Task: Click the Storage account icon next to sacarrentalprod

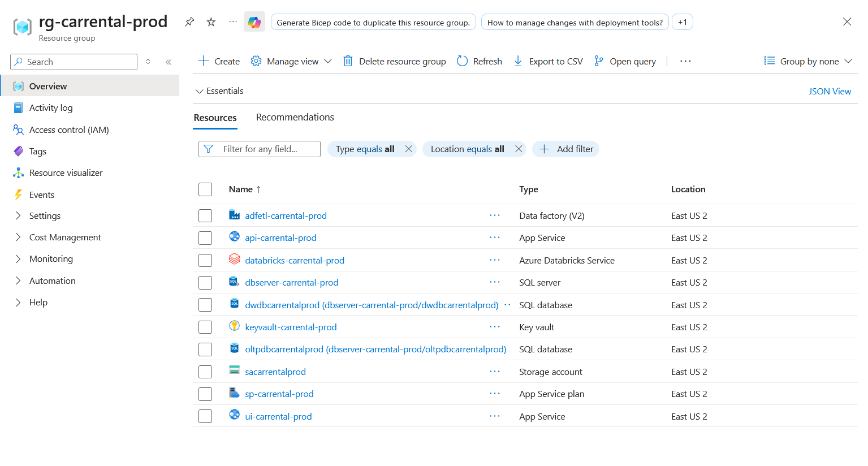Action: click(234, 371)
